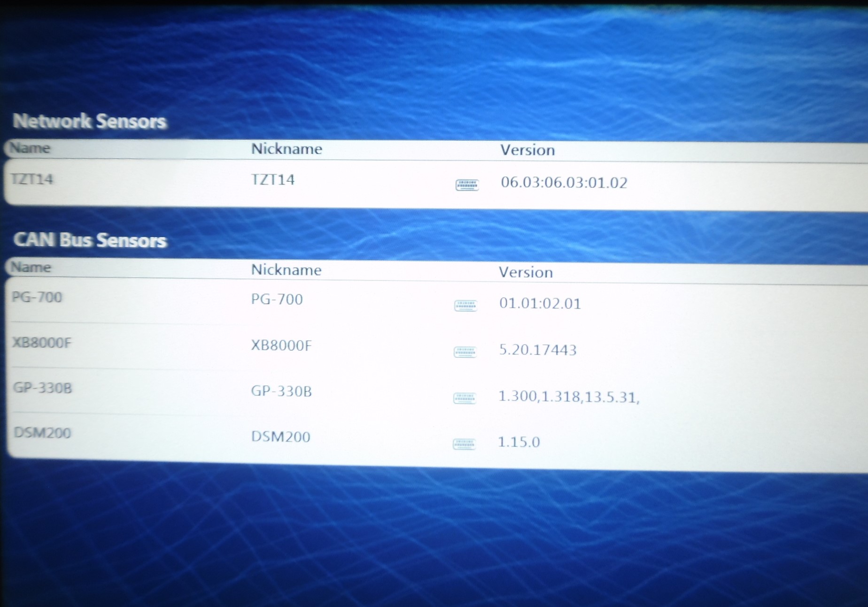Click Version column header in Network Sensors
The height and width of the screenshot is (607, 868).
[527, 150]
